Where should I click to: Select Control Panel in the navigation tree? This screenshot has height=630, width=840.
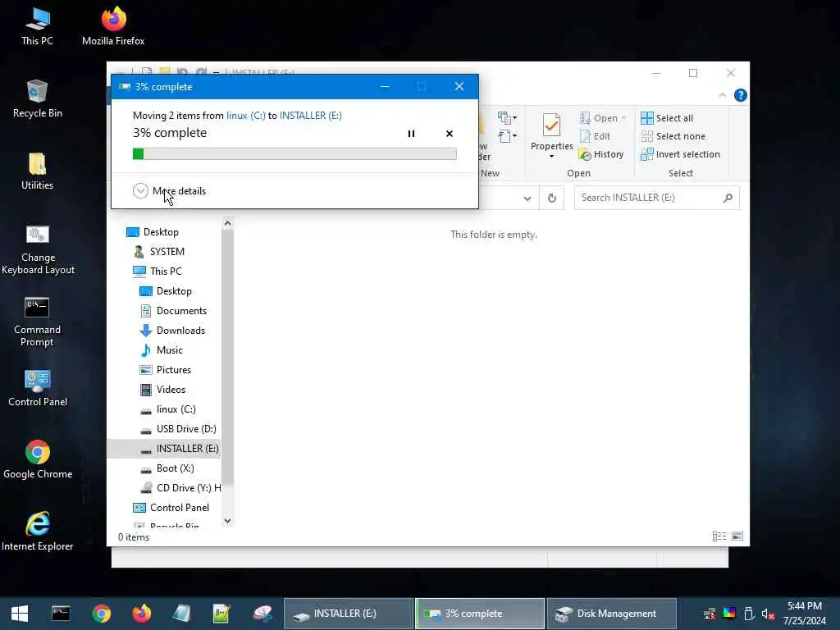pos(171,508)
